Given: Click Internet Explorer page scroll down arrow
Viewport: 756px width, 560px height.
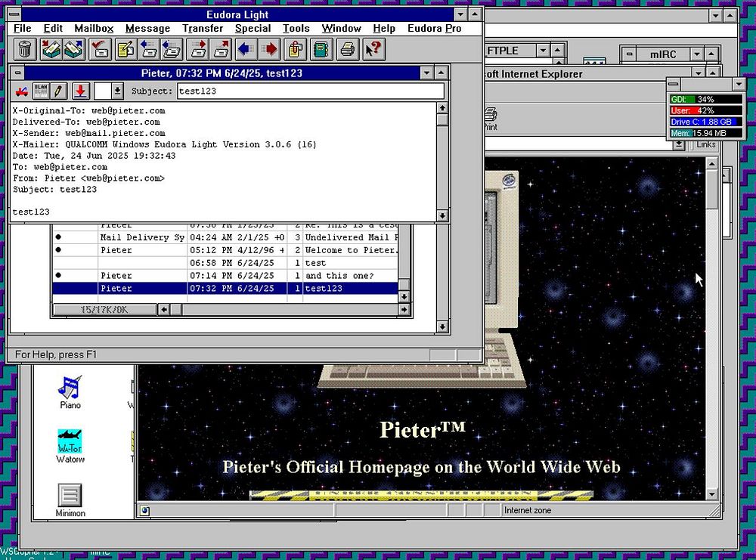Looking at the screenshot, I should pyautogui.click(x=712, y=494).
